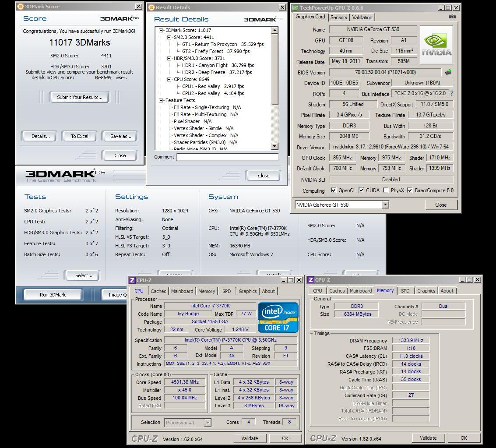This screenshot has height=448, width=496.
Task: Click Close button in GPU-Z window
Action: pyautogui.click(x=441, y=205)
